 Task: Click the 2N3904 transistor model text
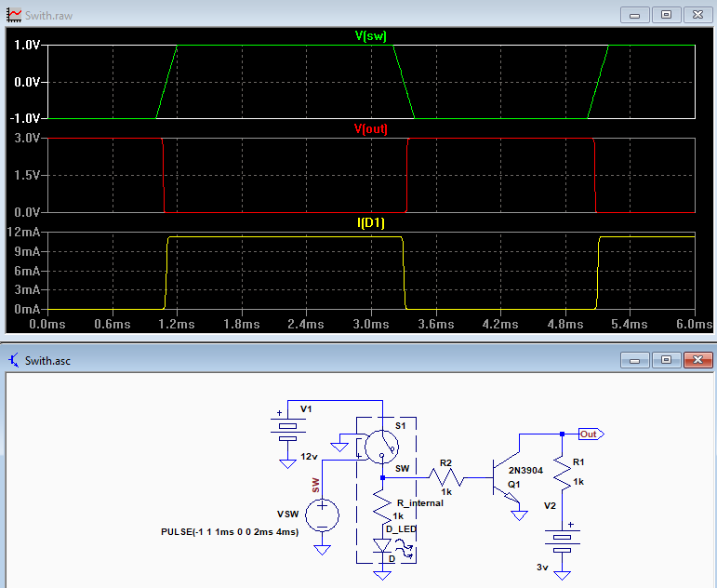point(525,471)
